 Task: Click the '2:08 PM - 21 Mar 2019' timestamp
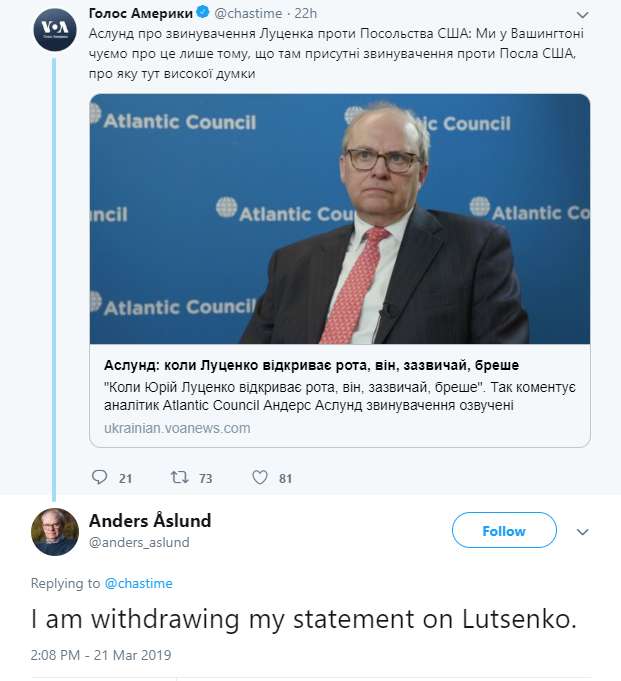(x=101, y=655)
